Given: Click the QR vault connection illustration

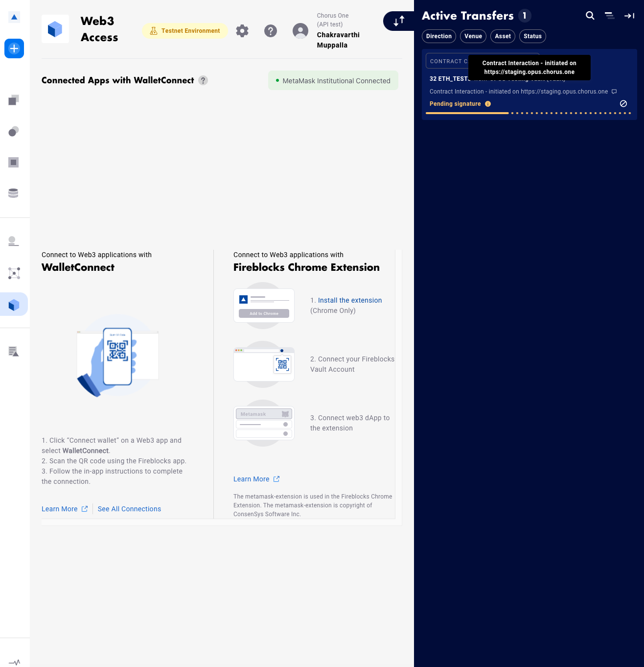Looking at the screenshot, I should click(x=264, y=364).
